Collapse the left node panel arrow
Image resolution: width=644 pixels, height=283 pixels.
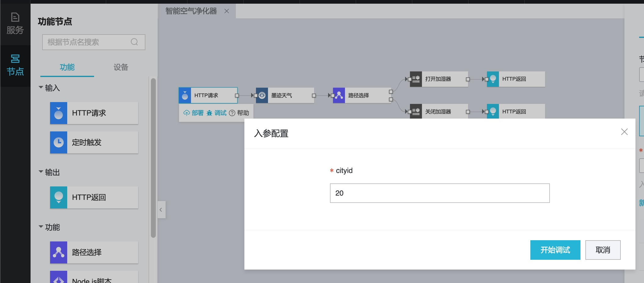(161, 210)
